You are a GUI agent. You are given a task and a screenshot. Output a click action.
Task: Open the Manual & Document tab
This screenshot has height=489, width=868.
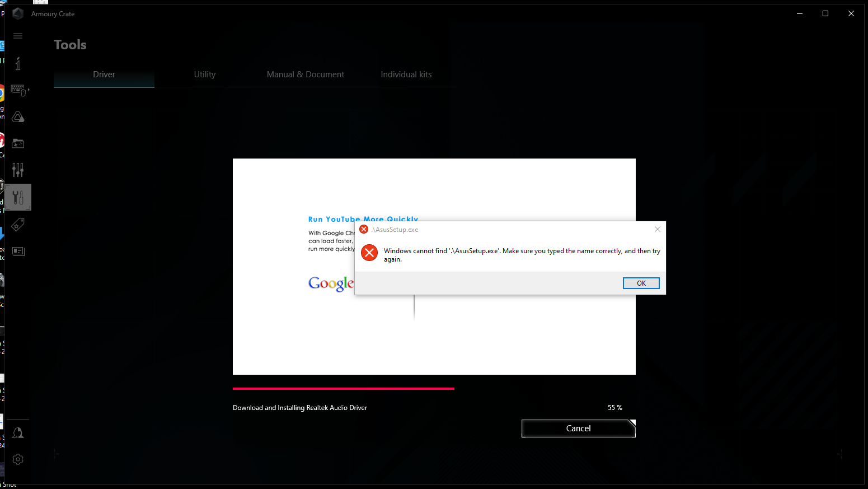(306, 74)
